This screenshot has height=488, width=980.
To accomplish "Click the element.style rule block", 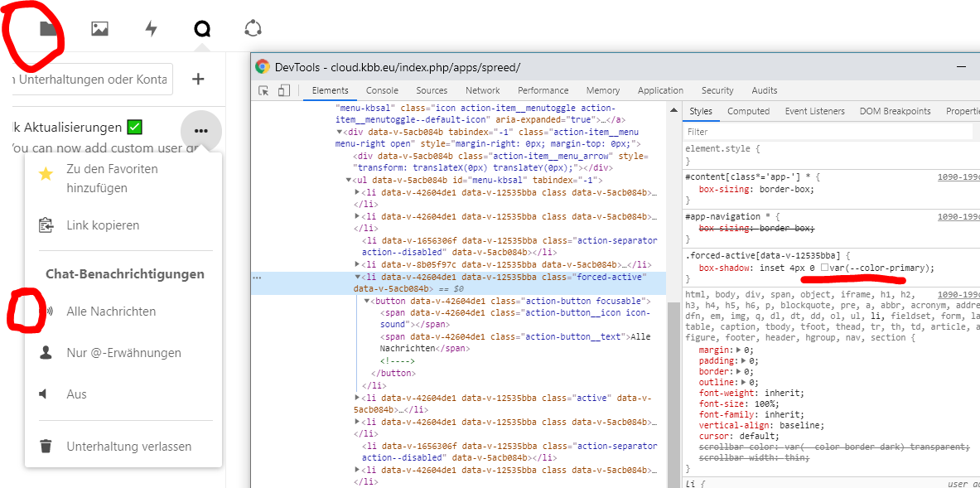I will [831, 154].
